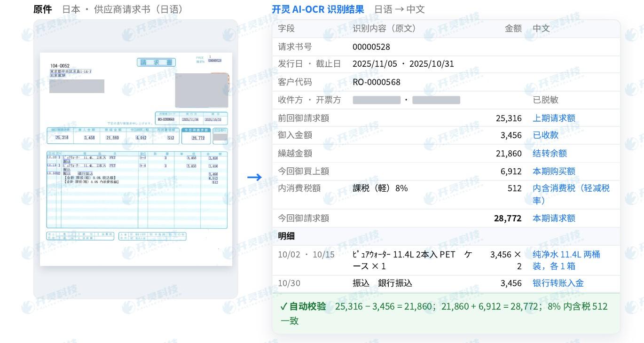Open the 上期请求额 translation

pos(554,118)
